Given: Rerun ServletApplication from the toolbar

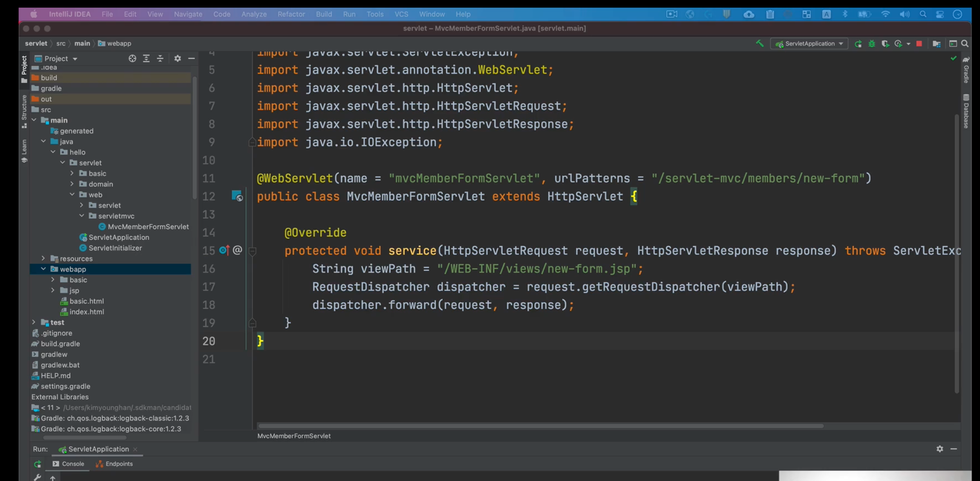Looking at the screenshot, I should pyautogui.click(x=858, y=44).
